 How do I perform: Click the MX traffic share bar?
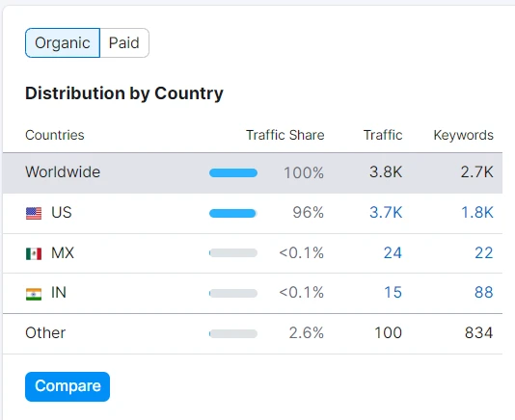coord(233,253)
